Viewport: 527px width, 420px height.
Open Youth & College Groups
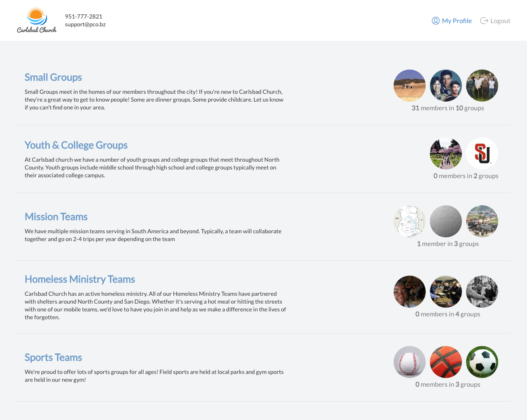[76, 145]
